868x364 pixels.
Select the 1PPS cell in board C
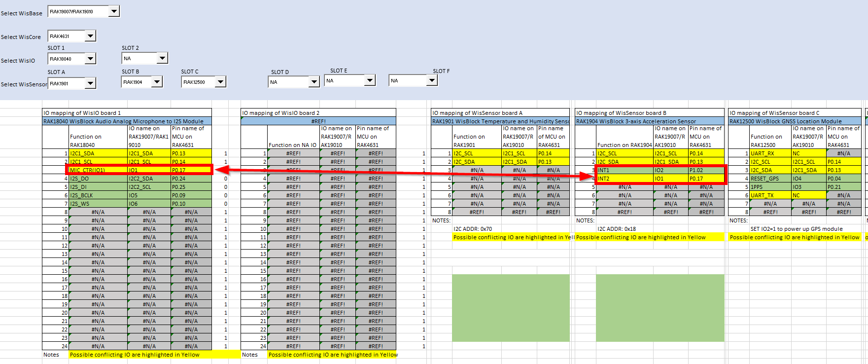tap(770, 187)
